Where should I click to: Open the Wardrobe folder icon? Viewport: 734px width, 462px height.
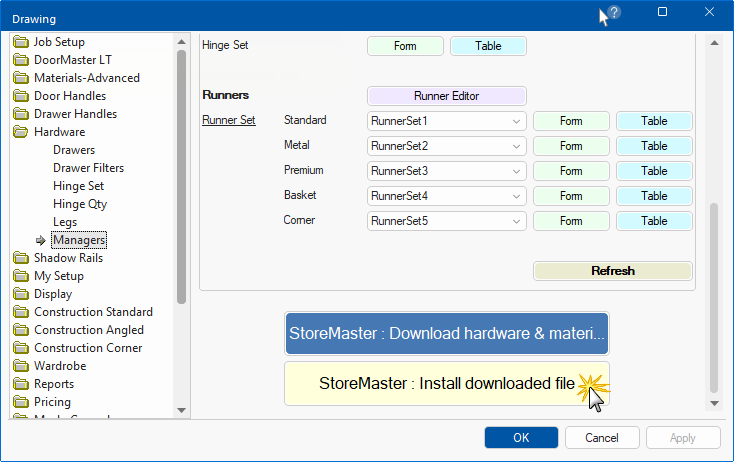[21, 366]
